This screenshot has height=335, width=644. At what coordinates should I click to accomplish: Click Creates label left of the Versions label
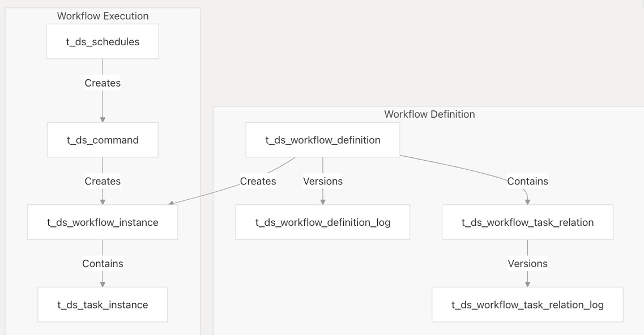tap(258, 181)
